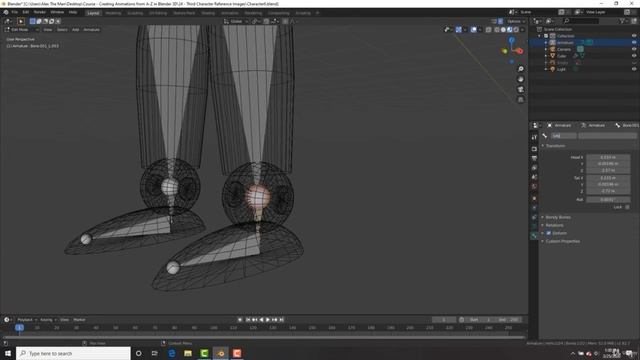Viewport: 640px width, 360px height.
Task: Open the Scene properties tab icon
Action: 534,177
